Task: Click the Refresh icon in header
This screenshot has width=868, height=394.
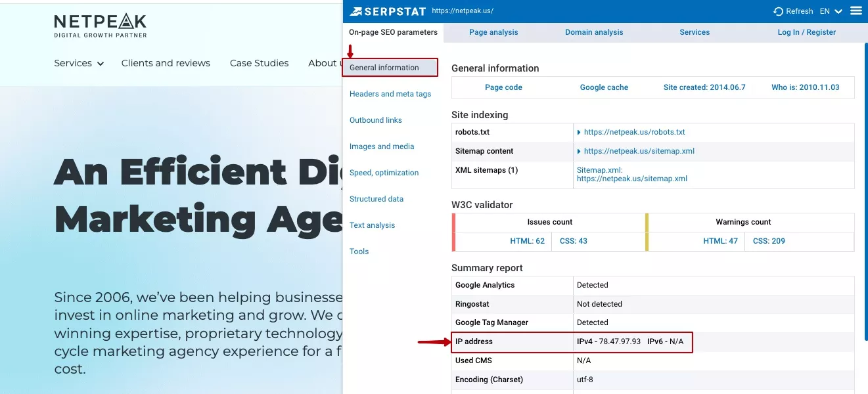Action: click(x=778, y=11)
